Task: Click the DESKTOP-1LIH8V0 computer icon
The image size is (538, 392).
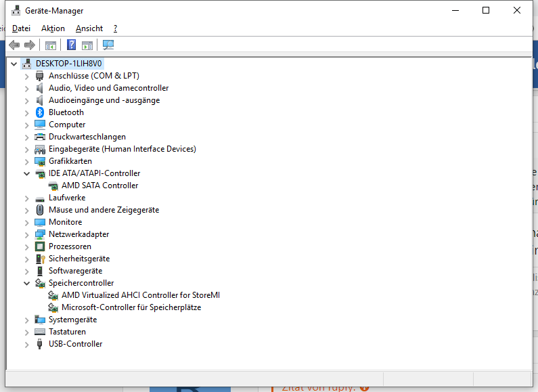Action: pos(27,64)
